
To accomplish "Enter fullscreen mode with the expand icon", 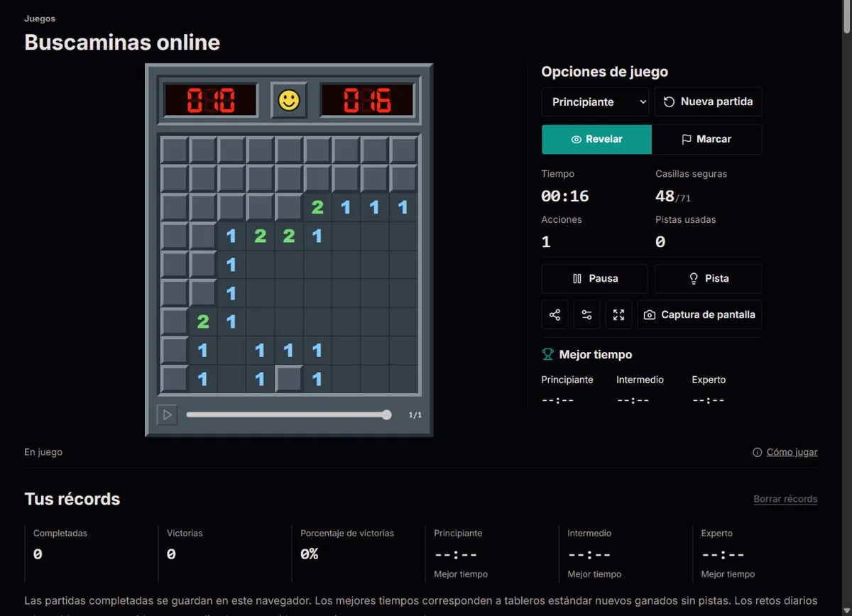I will pyautogui.click(x=618, y=314).
